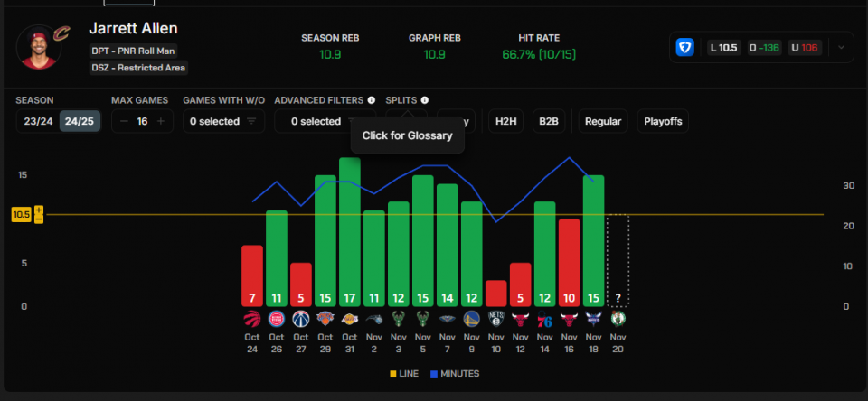The image size is (868, 401).
Task: Click the 76ers logo for Nov 14
Action: pos(544,319)
